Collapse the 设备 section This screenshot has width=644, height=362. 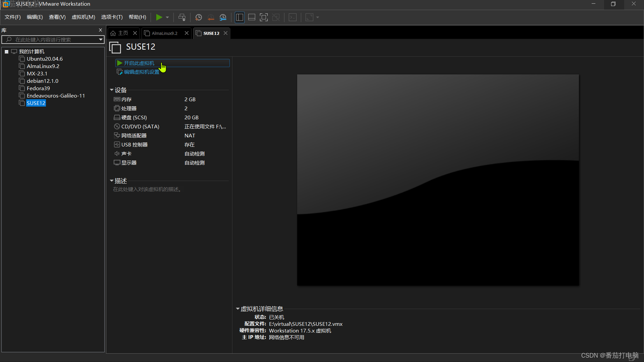point(112,90)
